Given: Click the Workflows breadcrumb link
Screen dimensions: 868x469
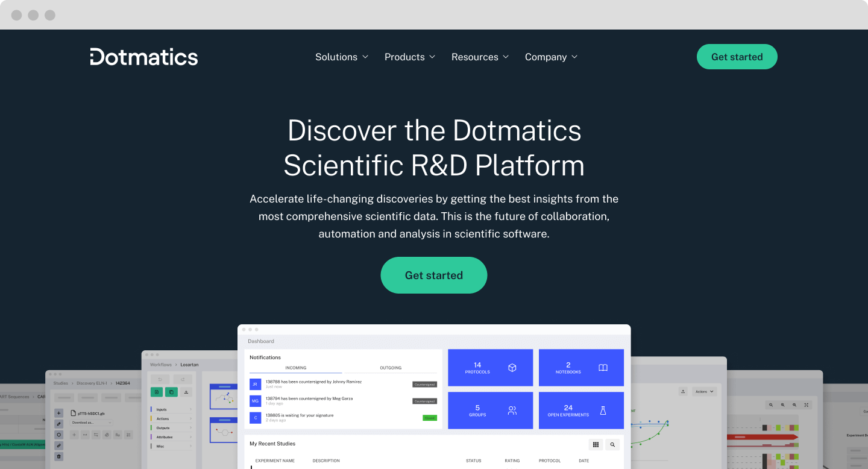Looking at the screenshot, I should click(x=161, y=365).
